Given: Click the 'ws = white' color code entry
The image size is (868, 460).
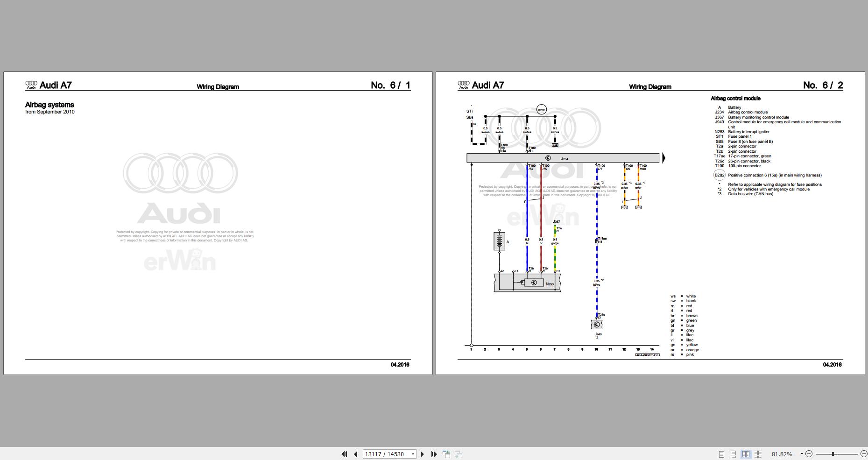Looking at the screenshot, I should [683, 296].
